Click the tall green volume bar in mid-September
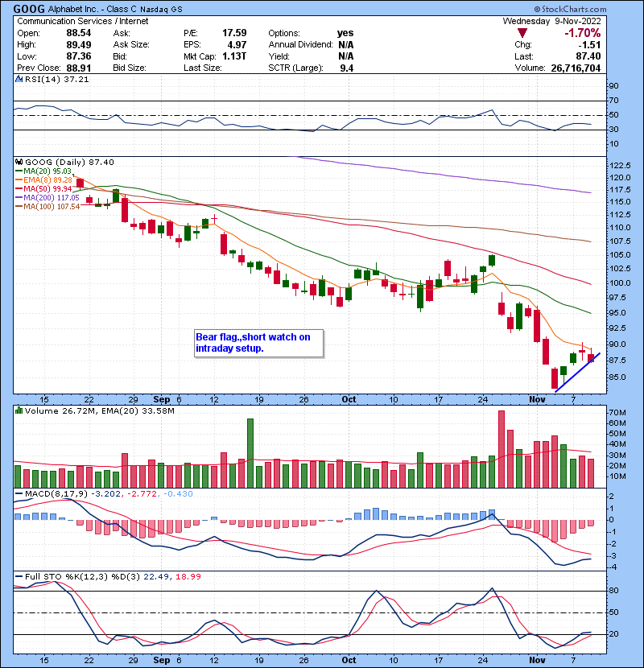 coord(250,453)
